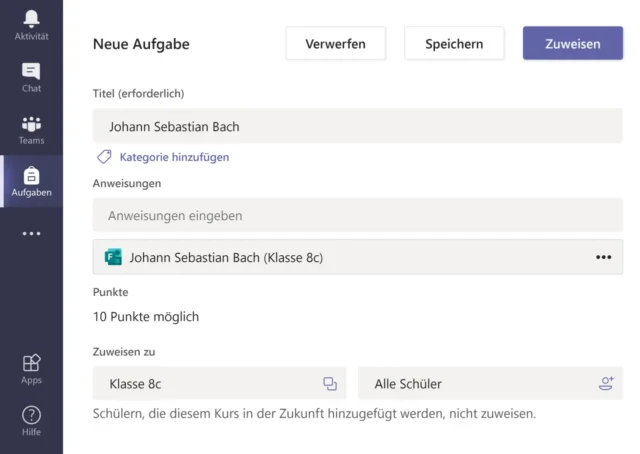This screenshot has height=454, width=640.
Task: Click the add student icon in Alle Schüler
Action: pos(605,384)
